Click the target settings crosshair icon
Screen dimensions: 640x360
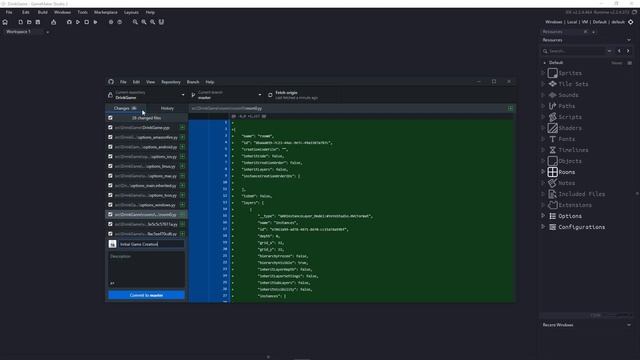coord(631,22)
